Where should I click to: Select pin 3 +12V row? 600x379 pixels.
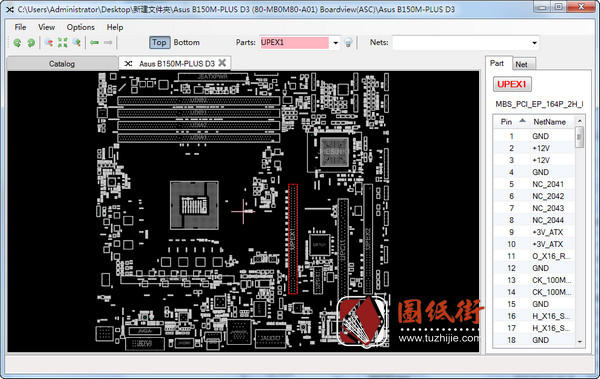tap(534, 160)
